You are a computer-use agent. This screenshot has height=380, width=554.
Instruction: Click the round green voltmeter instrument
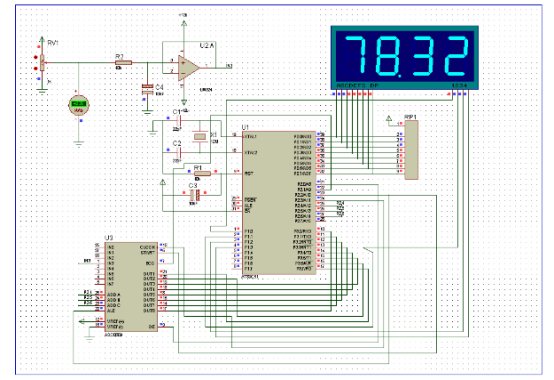(x=78, y=106)
